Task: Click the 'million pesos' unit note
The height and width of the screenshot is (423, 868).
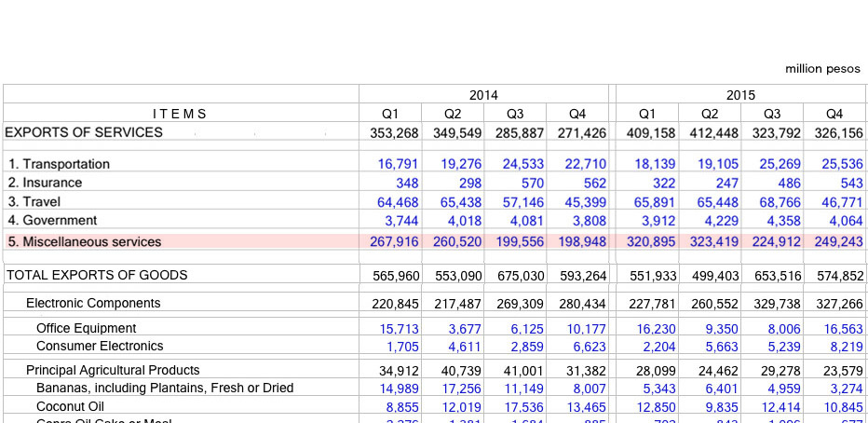Action: [x=822, y=69]
